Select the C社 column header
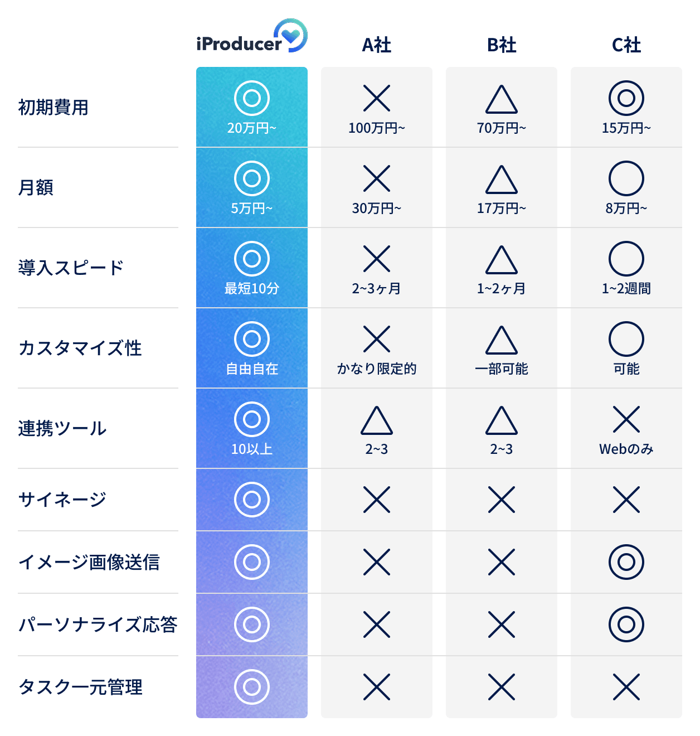The image size is (700, 736). 626,45
